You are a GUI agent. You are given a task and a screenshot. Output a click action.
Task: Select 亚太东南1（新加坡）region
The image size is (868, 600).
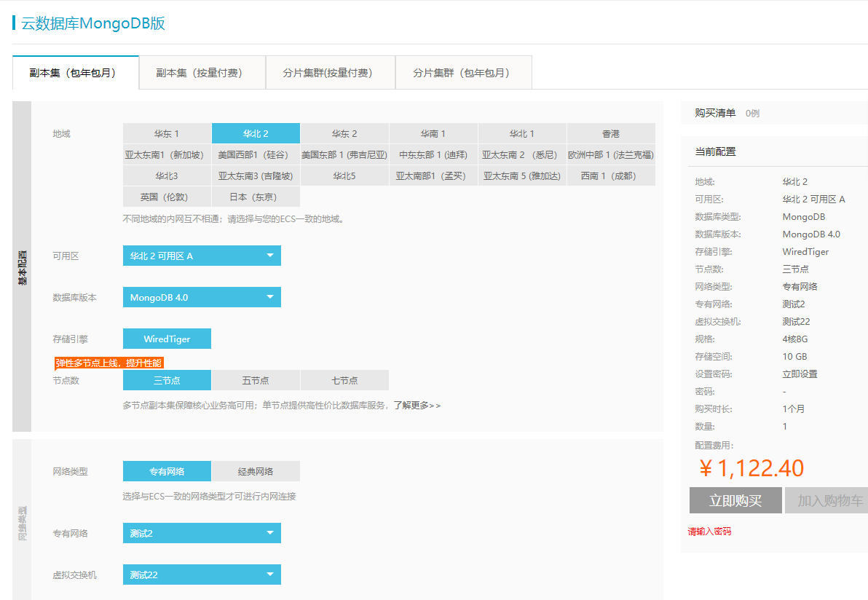[167, 154]
